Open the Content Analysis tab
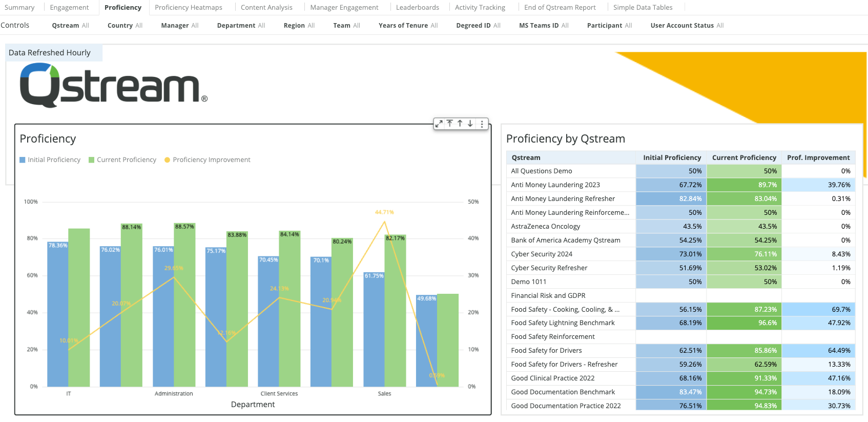Screen dimensions: 868x422 (266, 8)
